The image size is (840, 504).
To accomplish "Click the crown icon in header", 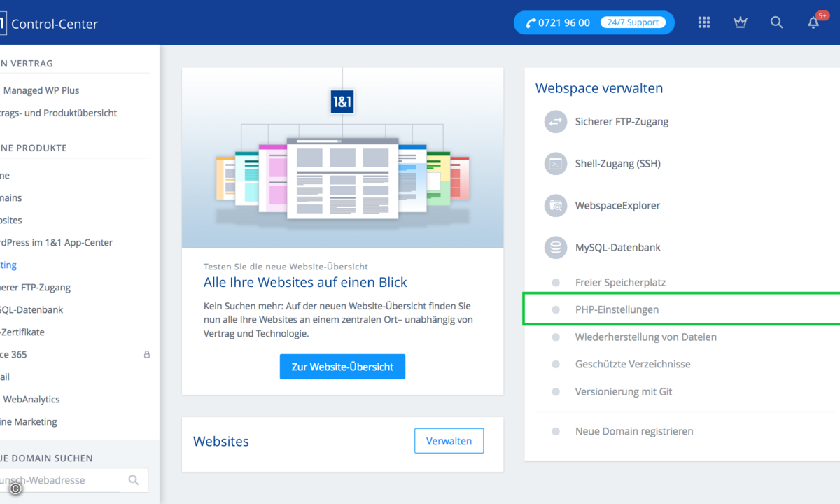I will tap(741, 22).
